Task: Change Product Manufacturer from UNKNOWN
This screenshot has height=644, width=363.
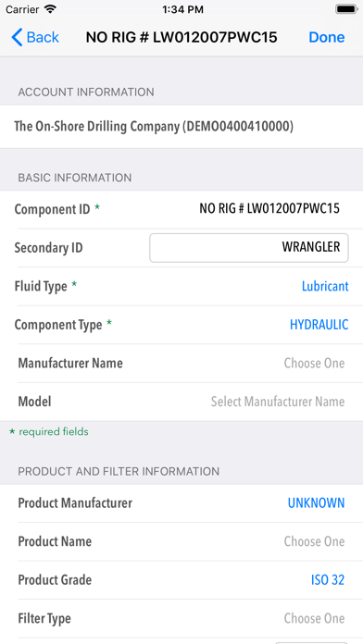Action: click(x=181, y=503)
